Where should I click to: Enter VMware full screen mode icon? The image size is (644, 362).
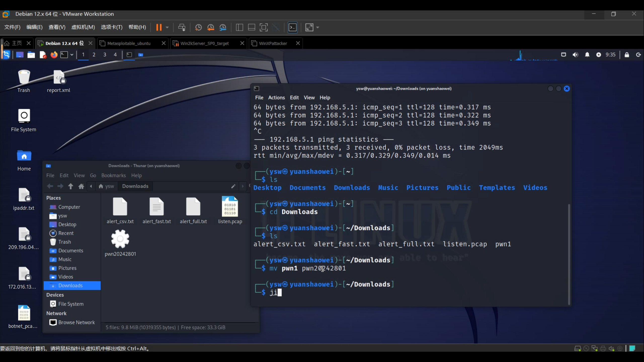[x=263, y=27]
